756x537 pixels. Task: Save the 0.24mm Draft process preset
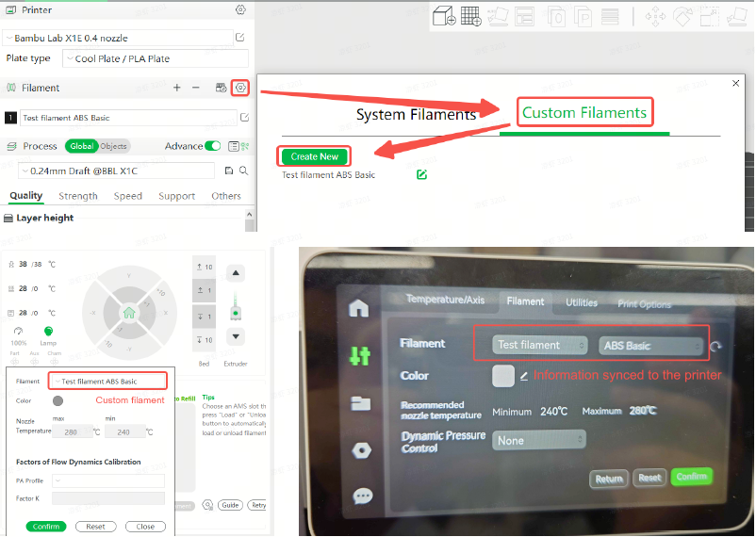[229, 171]
